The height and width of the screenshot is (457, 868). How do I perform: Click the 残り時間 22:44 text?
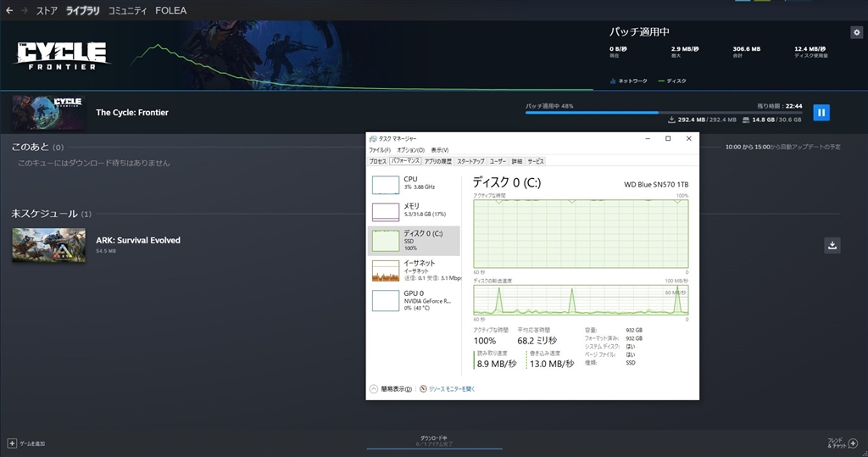[780, 106]
